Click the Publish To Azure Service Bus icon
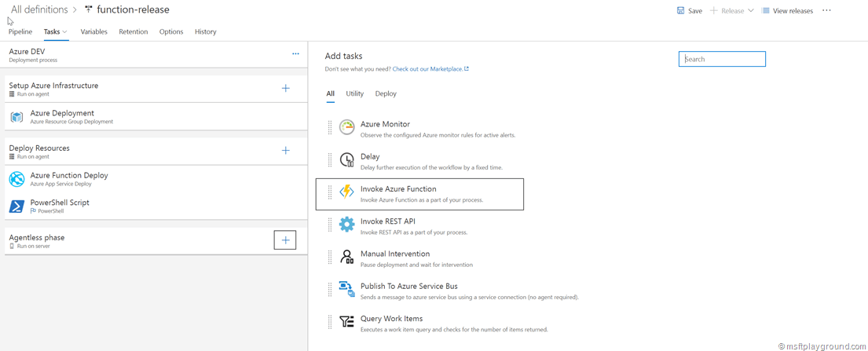The height and width of the screenshot is (351, 868). click(x=346, y=289)
